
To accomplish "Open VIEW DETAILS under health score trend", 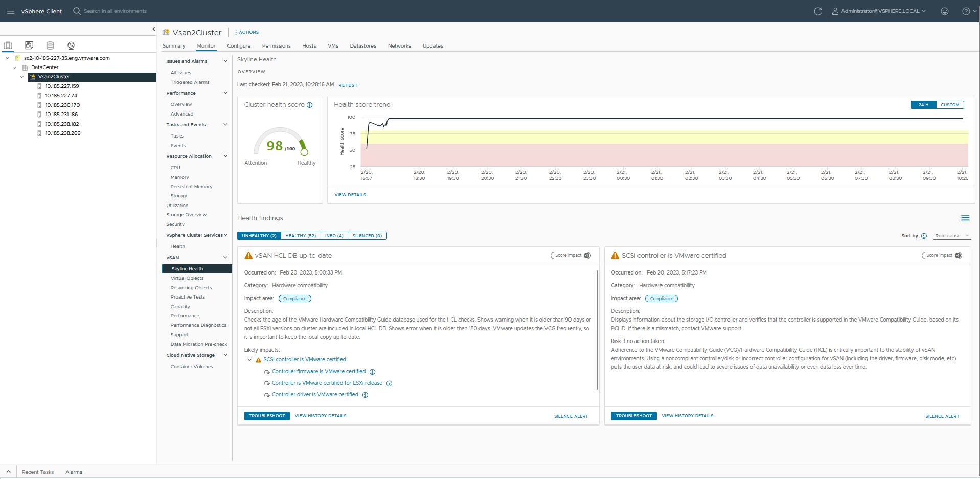I will pos(350,195).
